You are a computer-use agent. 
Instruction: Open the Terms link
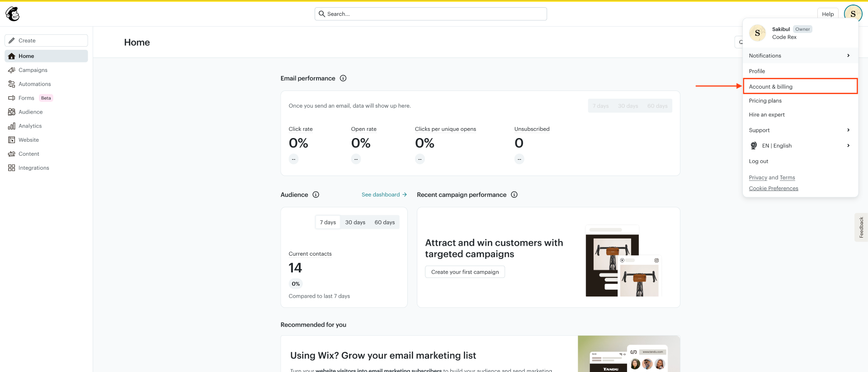pyautogui.click(x=787, y=177)
